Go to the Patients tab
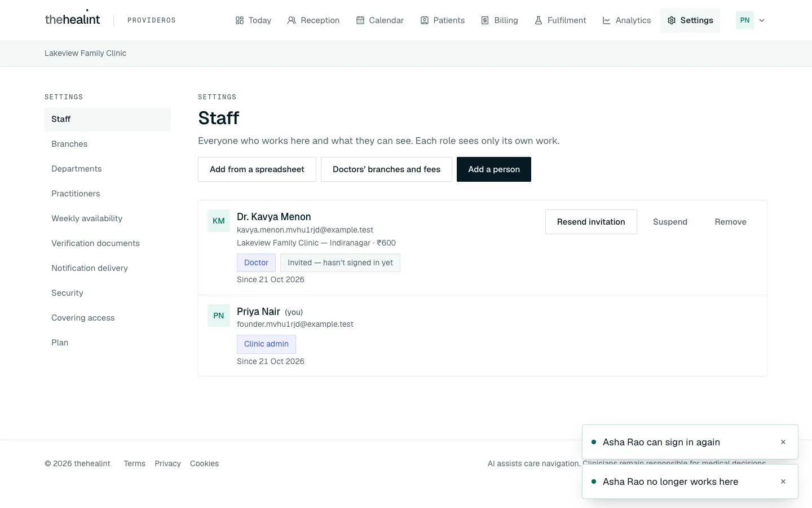 pos(443,20)
